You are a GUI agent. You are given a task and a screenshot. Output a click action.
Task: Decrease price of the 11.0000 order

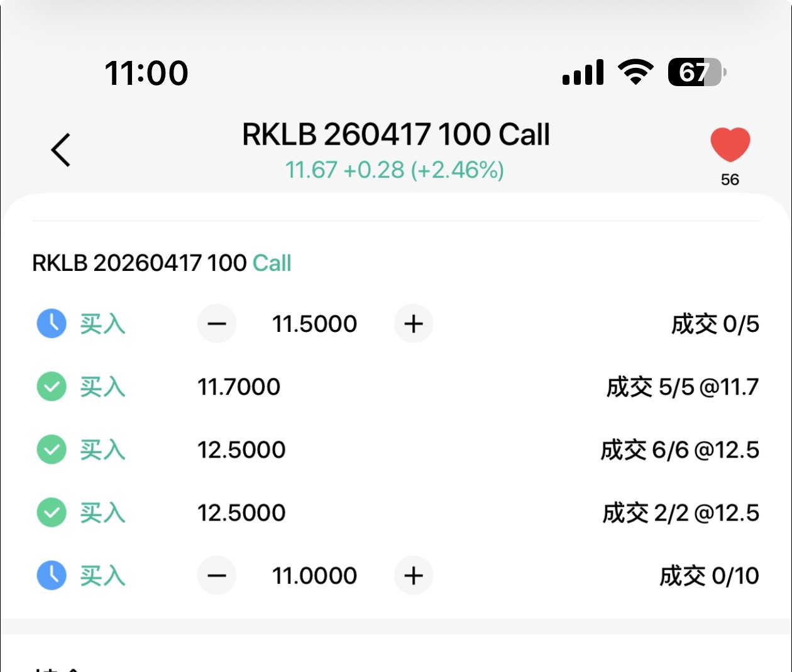point(217,575)
